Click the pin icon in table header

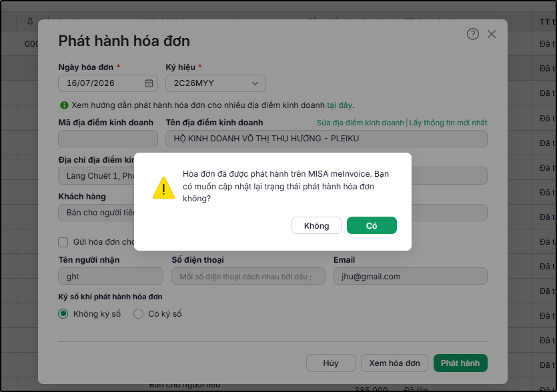click(x=30, y=22)
